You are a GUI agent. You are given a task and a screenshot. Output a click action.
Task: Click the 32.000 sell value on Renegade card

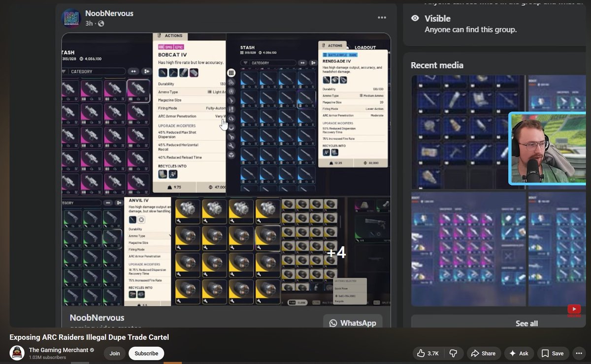coord(373,162)
